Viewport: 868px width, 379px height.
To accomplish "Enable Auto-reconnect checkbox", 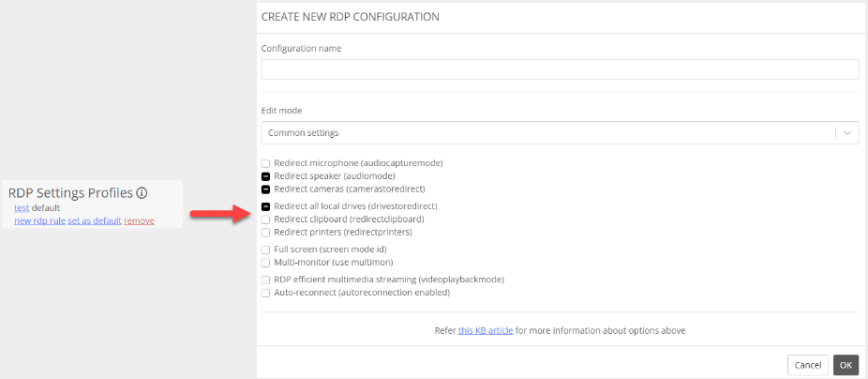I will [x=266, y=293].
